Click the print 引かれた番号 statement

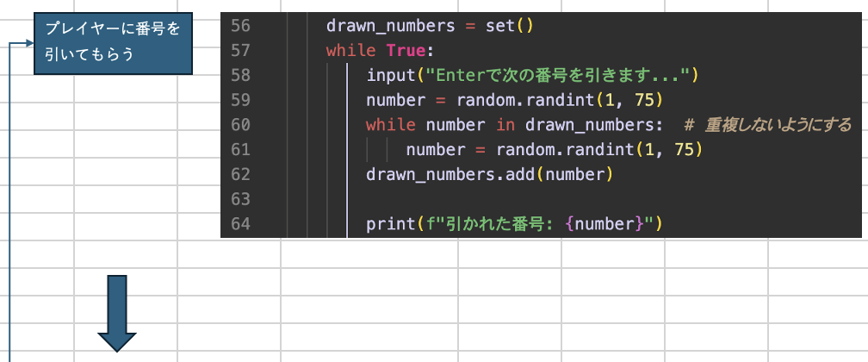(x=514, y=224)
